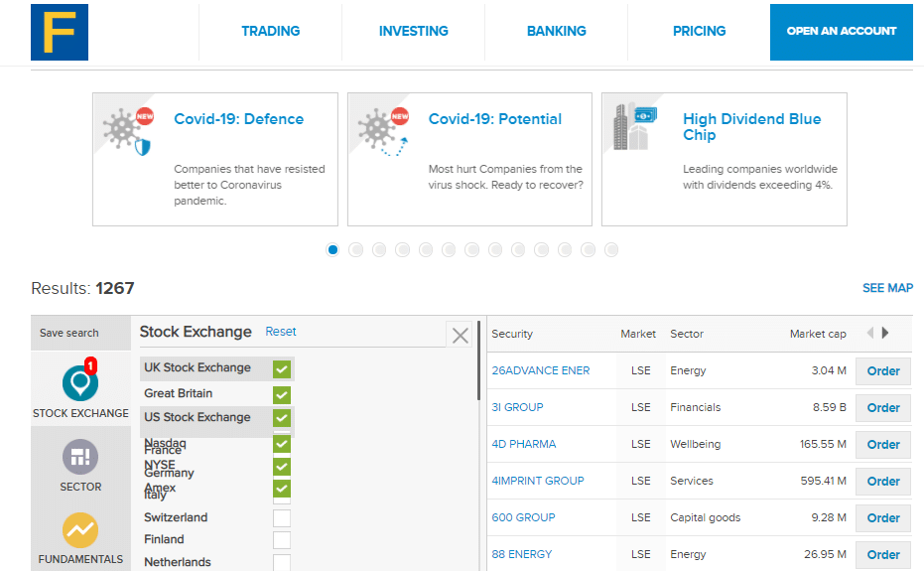Select the third carousel dot
924x571 pixels.
(379, 250)
